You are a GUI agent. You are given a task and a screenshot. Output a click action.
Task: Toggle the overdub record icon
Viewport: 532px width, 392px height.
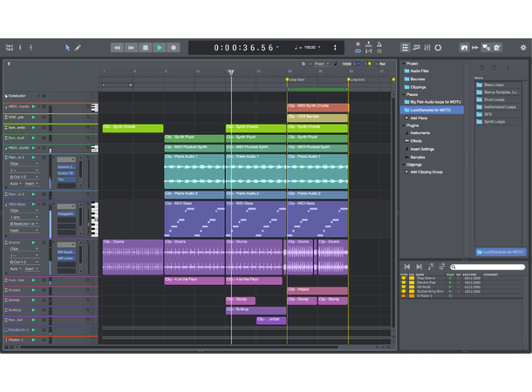pos(358,44)
